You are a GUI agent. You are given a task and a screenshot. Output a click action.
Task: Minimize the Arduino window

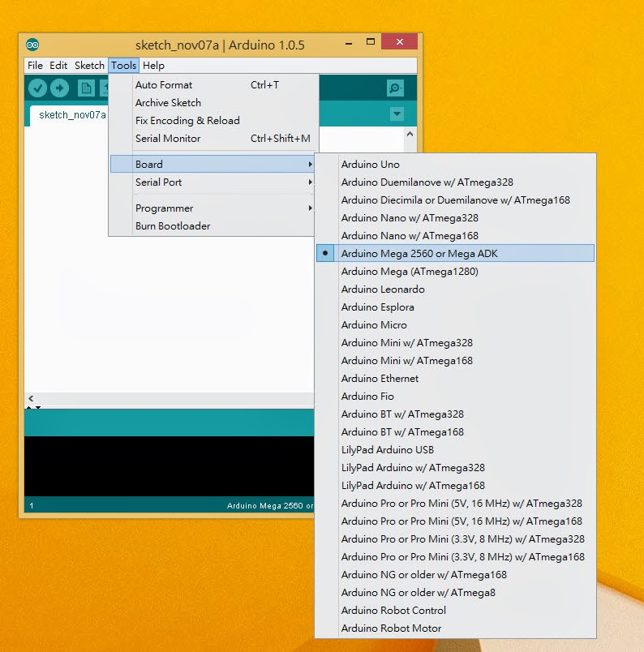(x=349, y=43)
